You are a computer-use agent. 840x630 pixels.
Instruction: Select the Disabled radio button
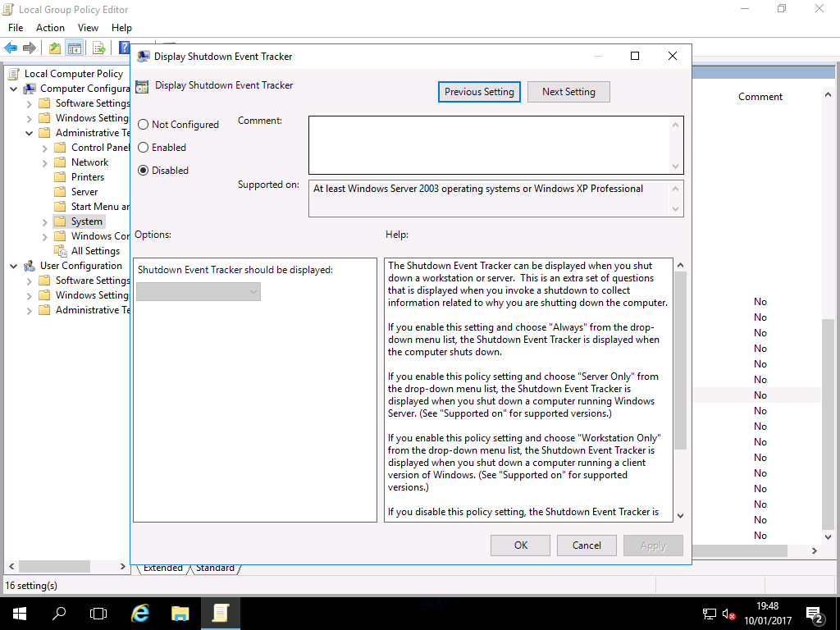pyautogui.click(x=143, y=171)
